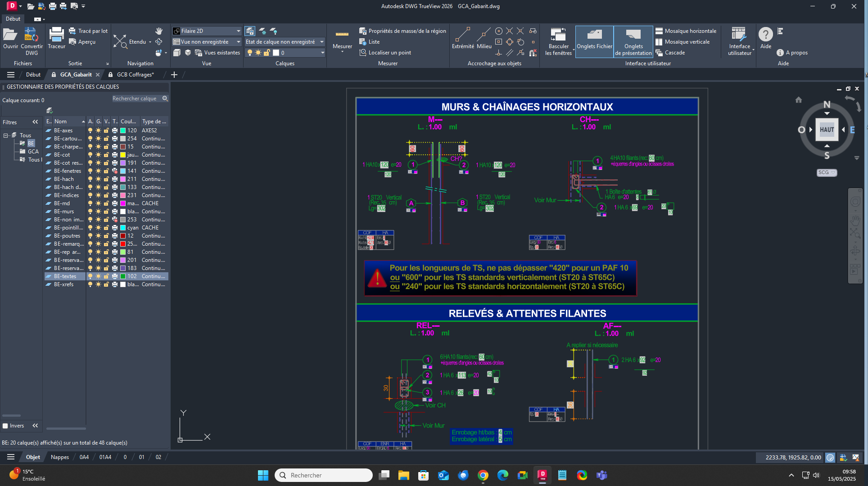Collapse the Filtres pane with chevrons

coord(35,122)
